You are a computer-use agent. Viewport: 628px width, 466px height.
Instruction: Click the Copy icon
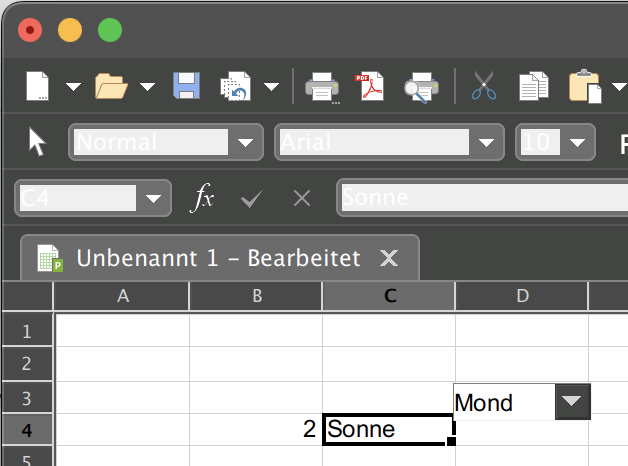click(534, 87)
